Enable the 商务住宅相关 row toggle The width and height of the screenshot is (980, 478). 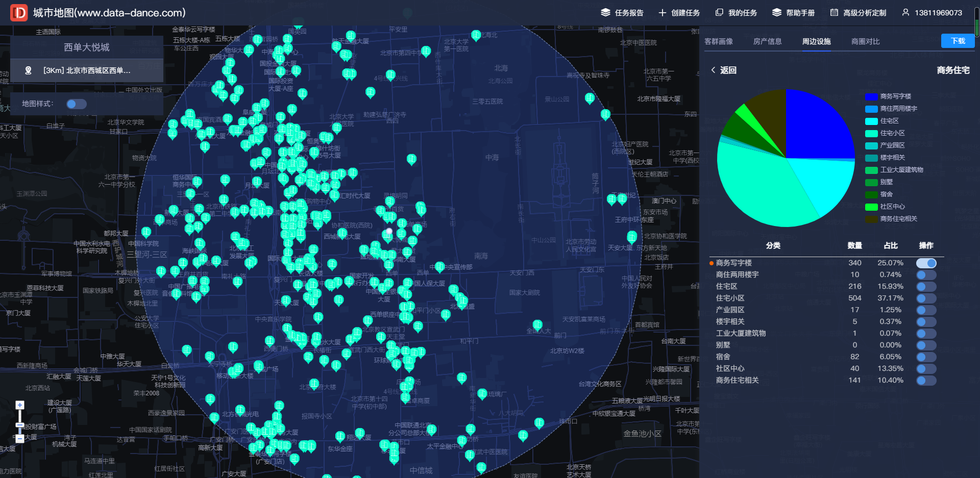coord(926,381)
